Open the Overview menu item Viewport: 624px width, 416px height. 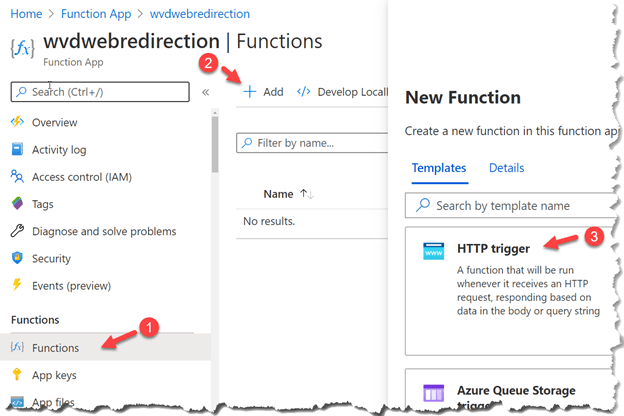[55, 122]
